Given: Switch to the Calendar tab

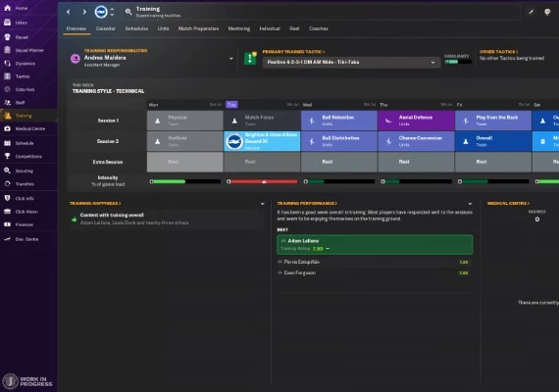Looking at the screenshot, I should pyautogui.click(x=106, y=28).
